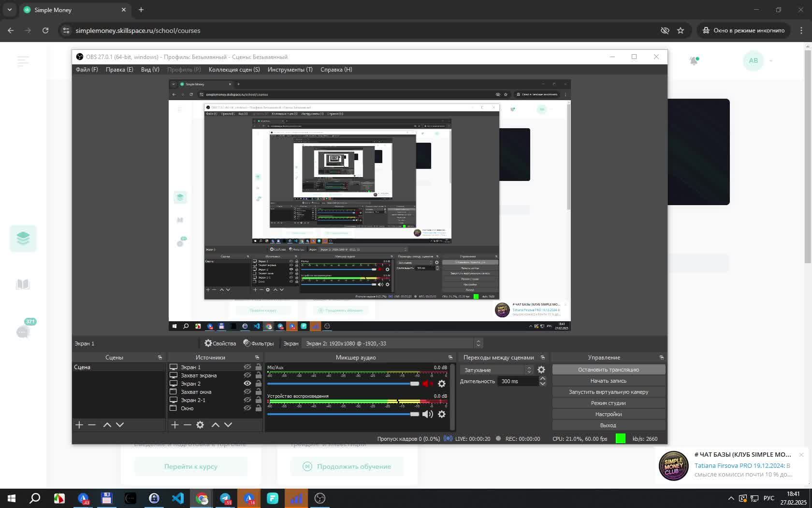Add a new source with the plus icon

tap(175, 425)
